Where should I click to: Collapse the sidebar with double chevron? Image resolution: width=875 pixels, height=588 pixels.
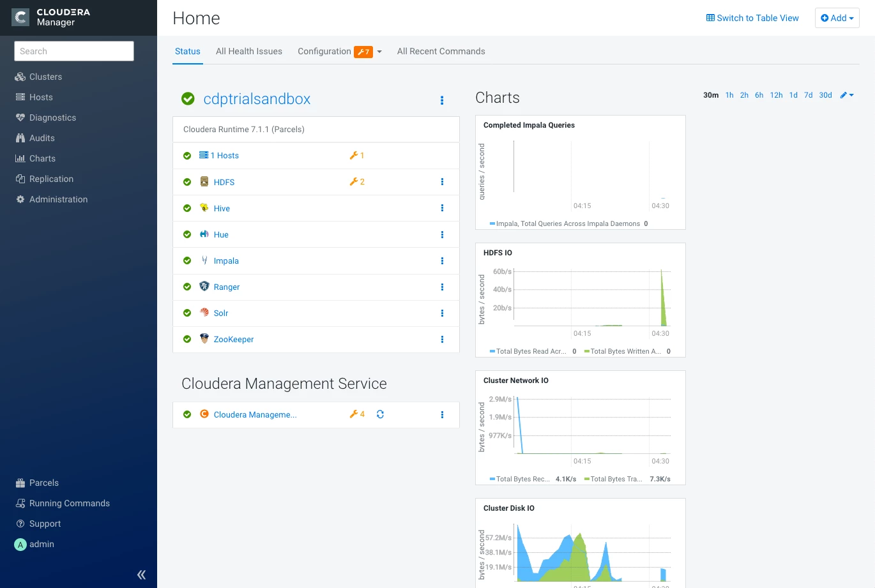click(142, 575)
